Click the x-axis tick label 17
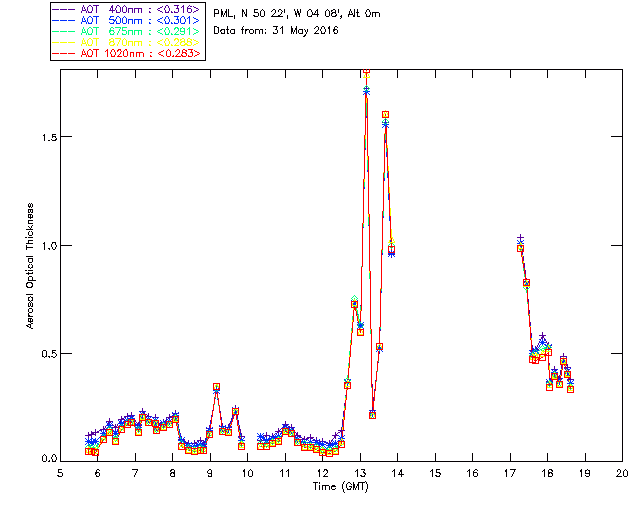The image size is (640, 512). [x=510, y=473]
